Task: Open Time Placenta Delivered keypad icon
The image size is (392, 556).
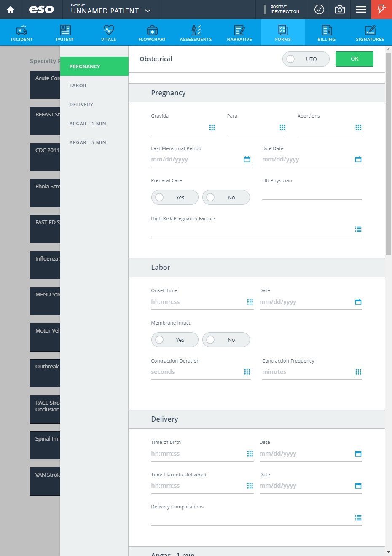Action: (250, 486)
